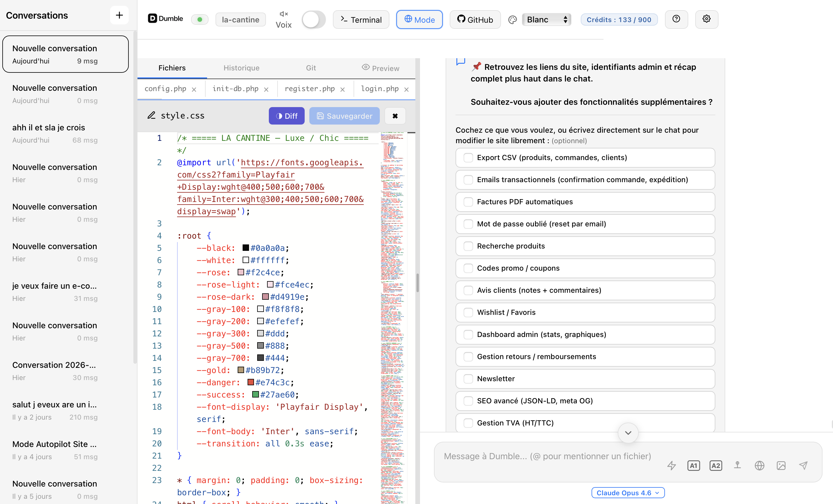Send the message with the paper plane icon
Screen dimensions: 833x504
pos(803,466)
